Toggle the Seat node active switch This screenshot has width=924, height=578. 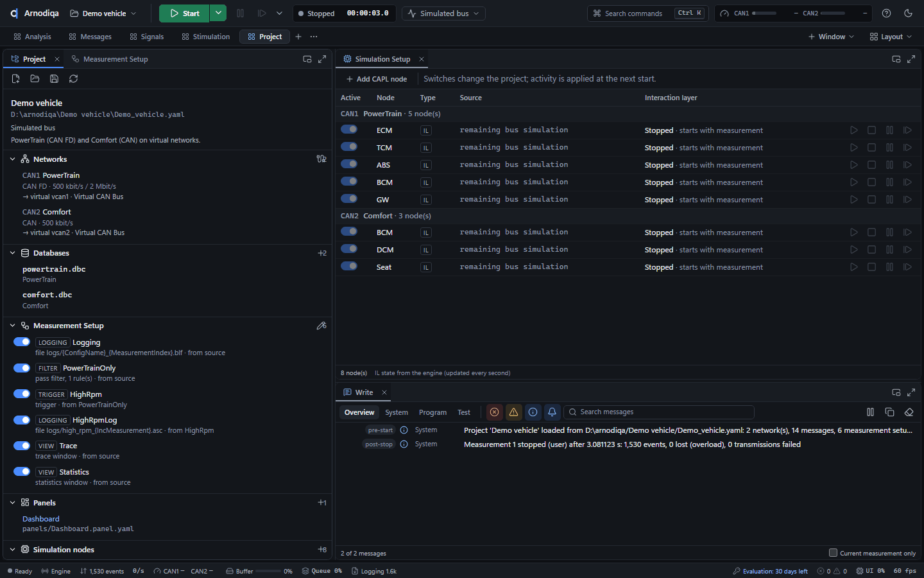[x=349, y=267]
